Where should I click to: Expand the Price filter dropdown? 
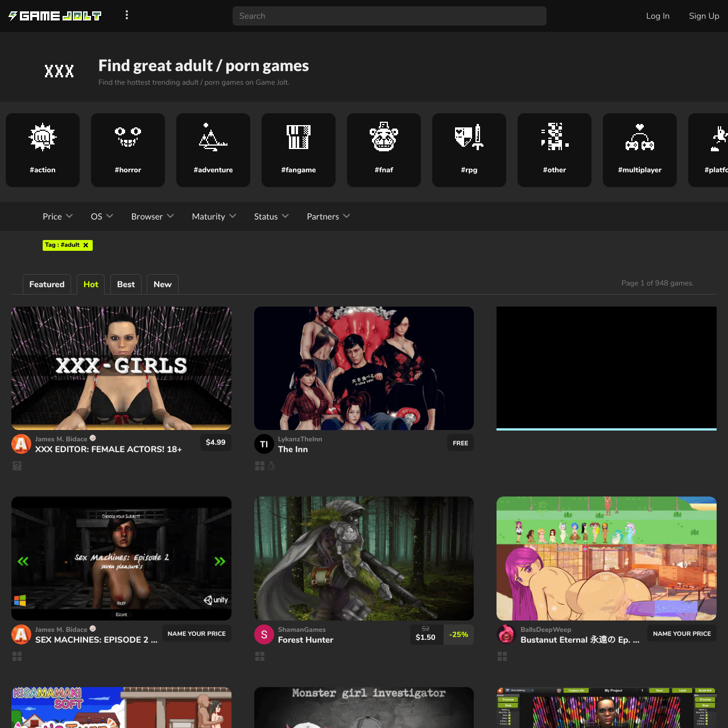point(57,217)
